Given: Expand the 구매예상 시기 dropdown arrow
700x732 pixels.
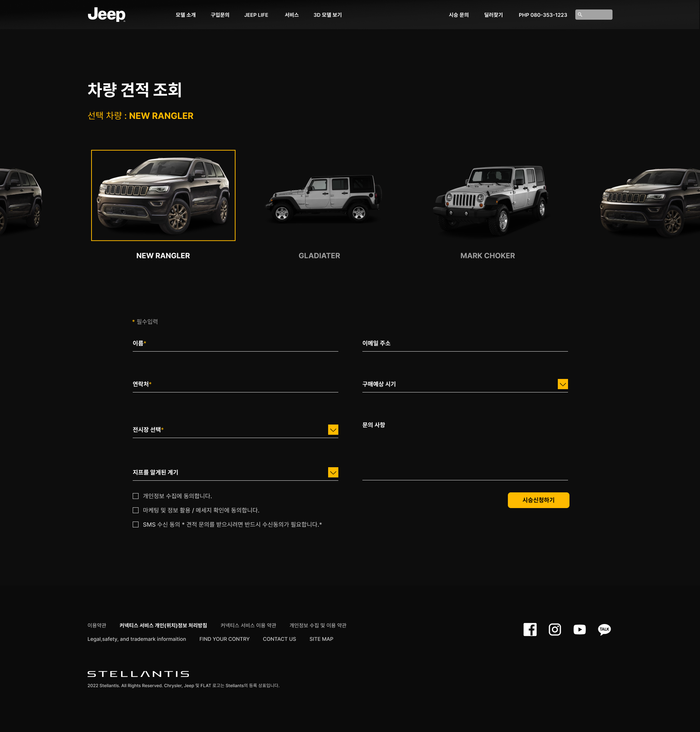Looking at the screenshot, I should pos(563,384).
